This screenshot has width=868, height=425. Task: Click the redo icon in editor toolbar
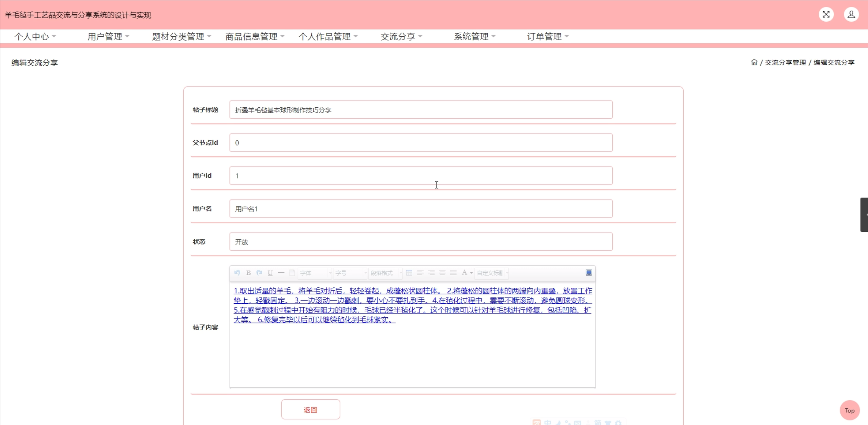tap(259, 273)
